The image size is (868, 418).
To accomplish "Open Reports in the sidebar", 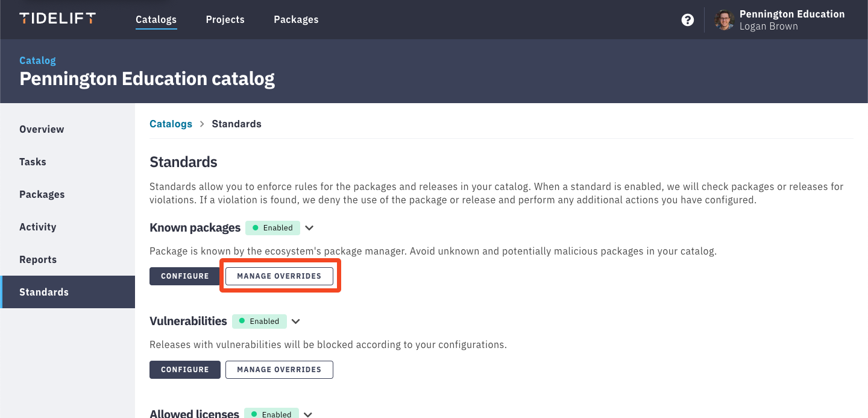I will click(x=68, y=259).
